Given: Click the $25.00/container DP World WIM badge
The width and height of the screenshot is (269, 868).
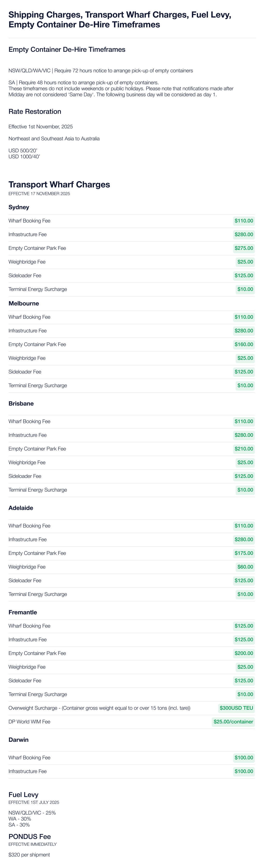Looking at the screenshot, I should [233, 722].
